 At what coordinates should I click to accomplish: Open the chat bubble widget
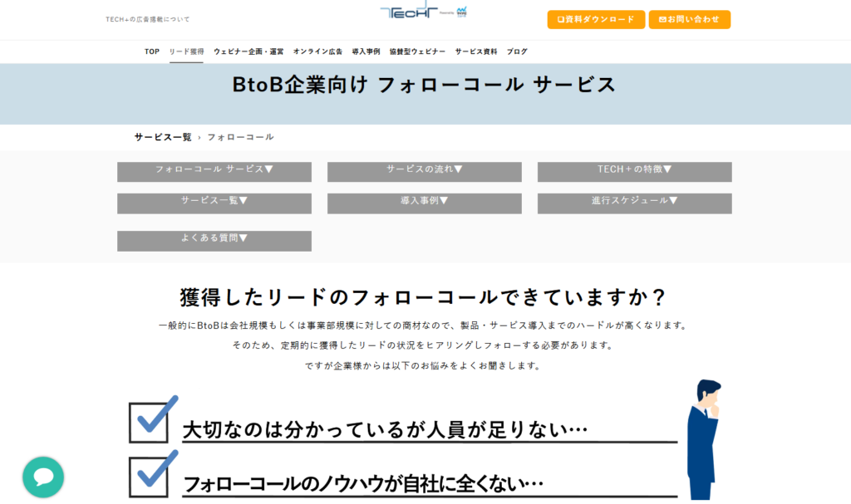click(x=43, y=477)
